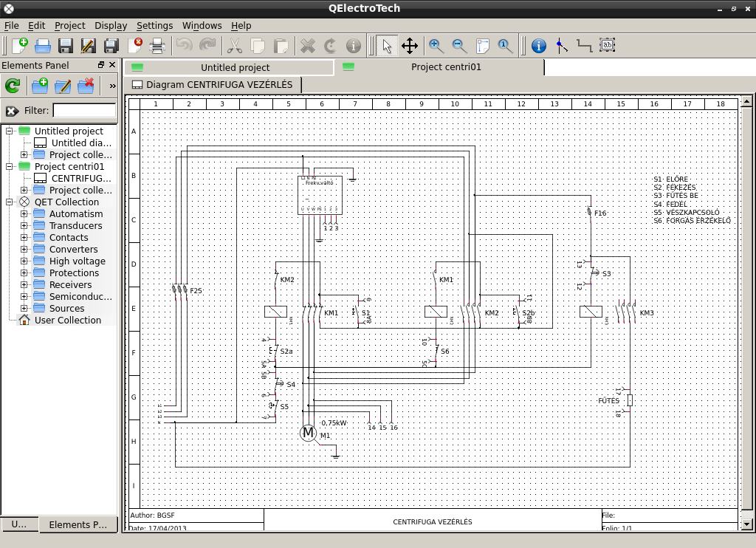
Task: Expand the Protections folder
Action: coord(24,273)
